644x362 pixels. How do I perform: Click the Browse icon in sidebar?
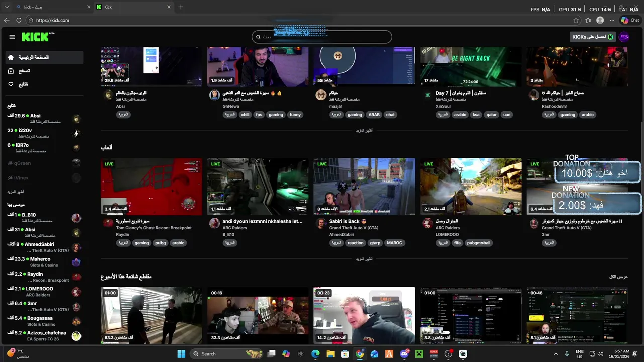(x=11, y=71)
